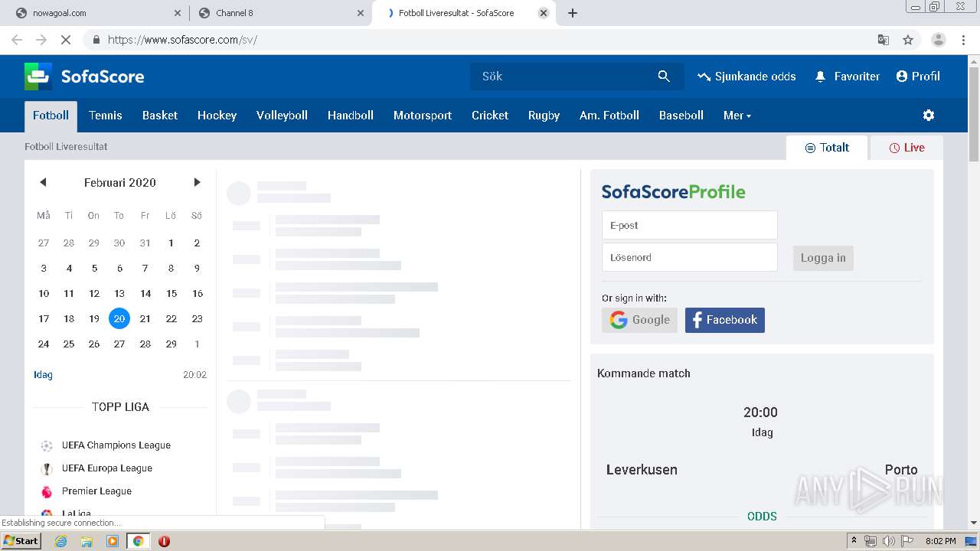
Task: Select the Cricket tab
Action: tap(490, 115)
